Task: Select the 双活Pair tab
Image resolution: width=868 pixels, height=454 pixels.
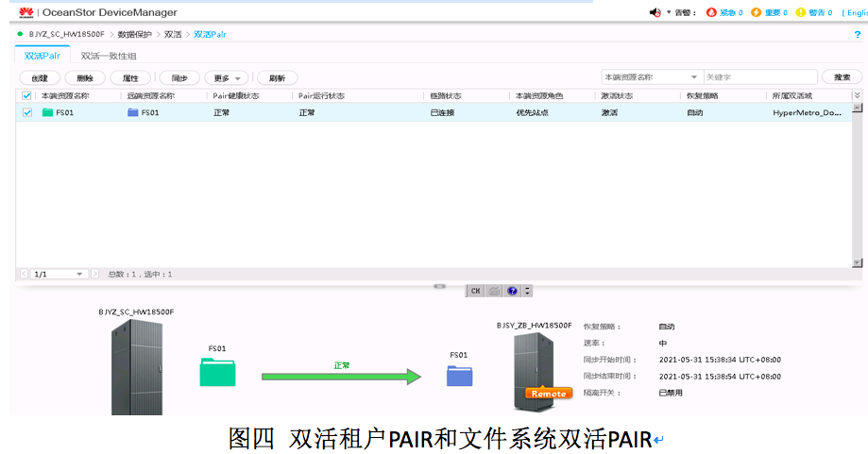Action: point(43,56)
